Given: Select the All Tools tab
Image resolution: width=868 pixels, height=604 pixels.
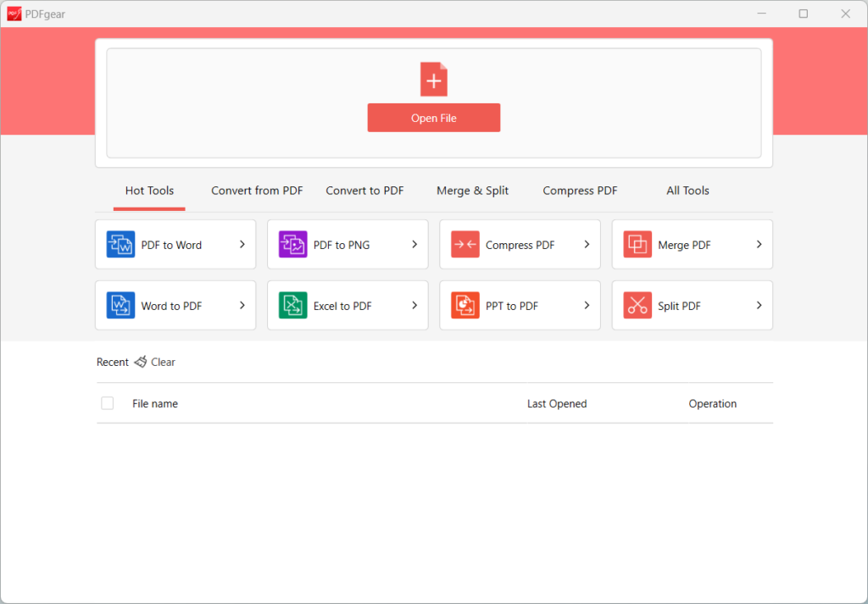Looking at the screenshot, I should coord(687,191).
